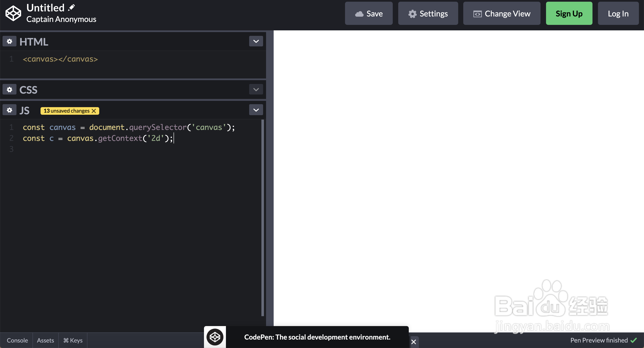Image resolution: width=644 pixels, height=348 pixels.
Task: Click the CodePen logo icon in the header
Action: point(13,13)
